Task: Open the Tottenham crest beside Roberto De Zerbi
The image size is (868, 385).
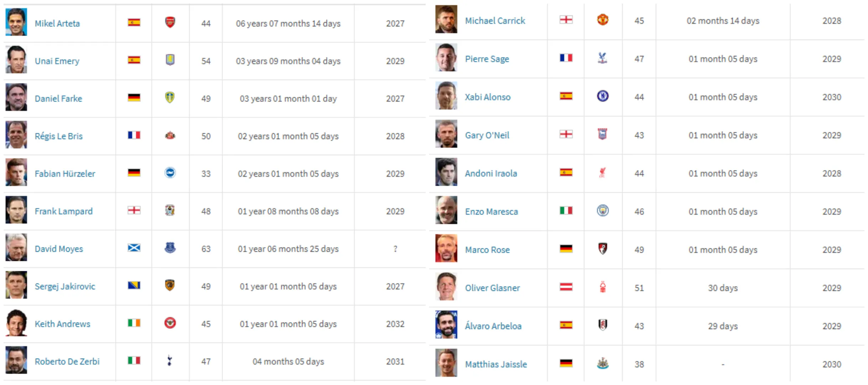Action: click(170, 361)
